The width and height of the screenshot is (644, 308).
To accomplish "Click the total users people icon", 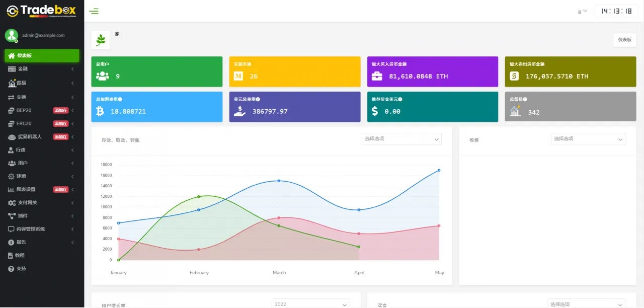I will [x=102, y=76].
